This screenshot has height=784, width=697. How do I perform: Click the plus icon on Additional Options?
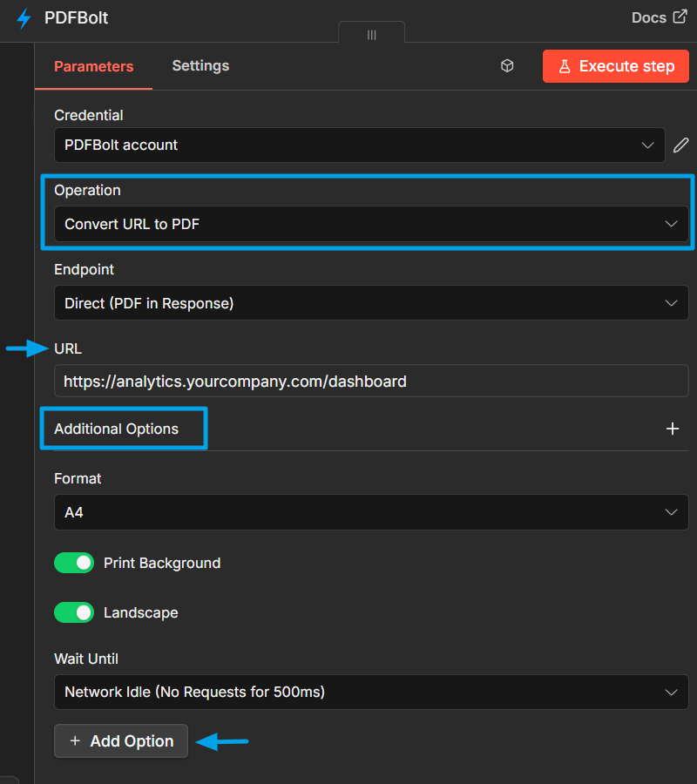coord(673,429)
